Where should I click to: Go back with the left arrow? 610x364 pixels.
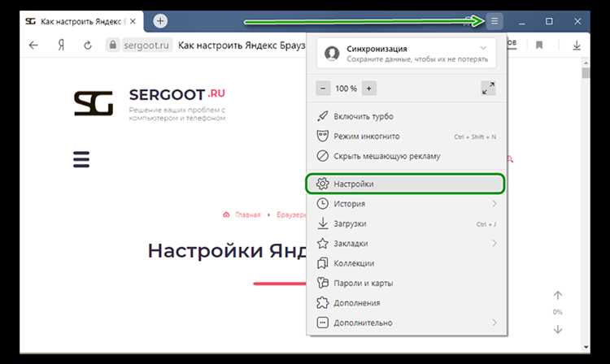tap(34, 45)
